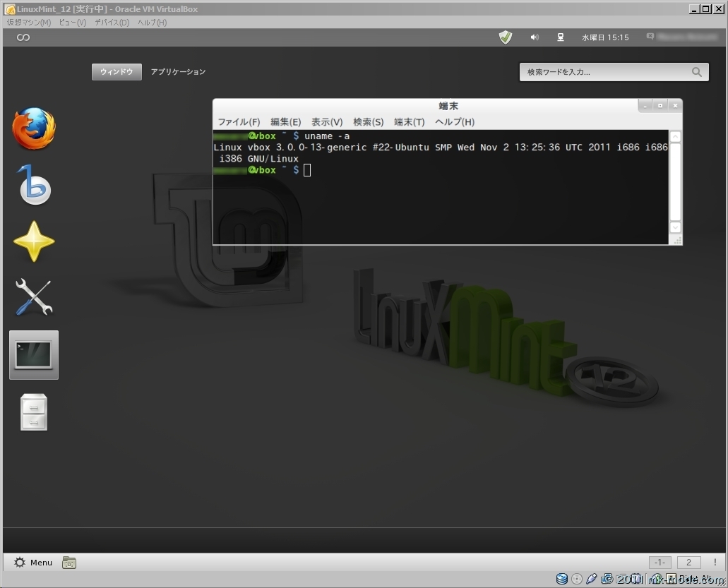Viewport: 728px width, 588px height.
Task: Open the terminal ファイル(F) menu
Action: tap(239, 122)
